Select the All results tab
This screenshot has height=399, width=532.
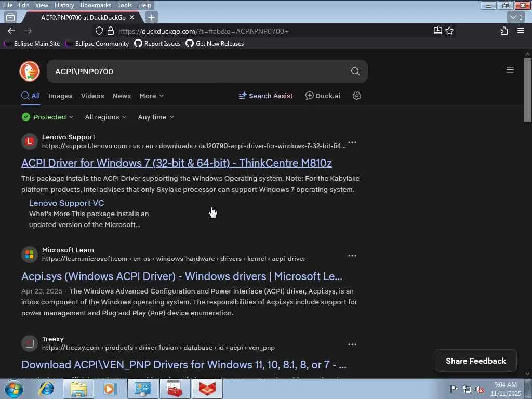click(31, 96)
